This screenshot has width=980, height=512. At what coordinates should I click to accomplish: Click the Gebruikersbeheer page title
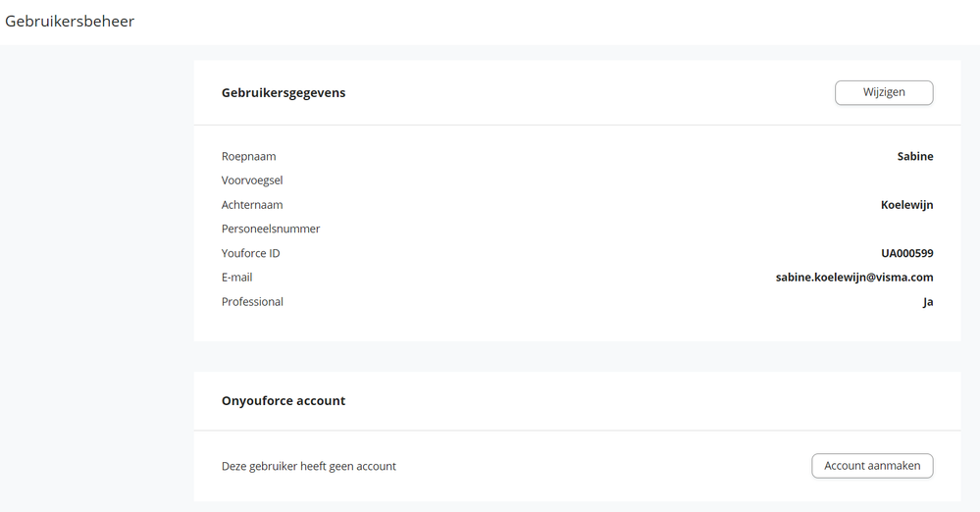point(70,22)
